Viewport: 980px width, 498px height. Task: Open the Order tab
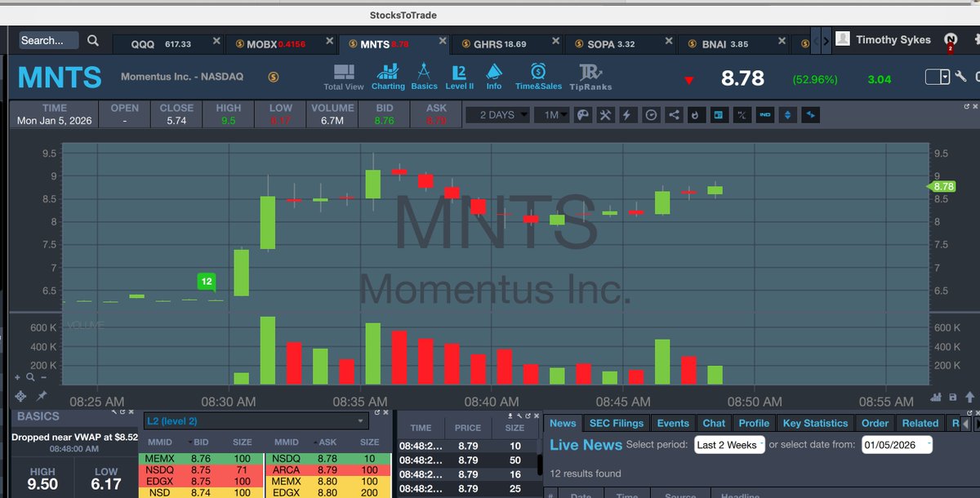[875, 423]
